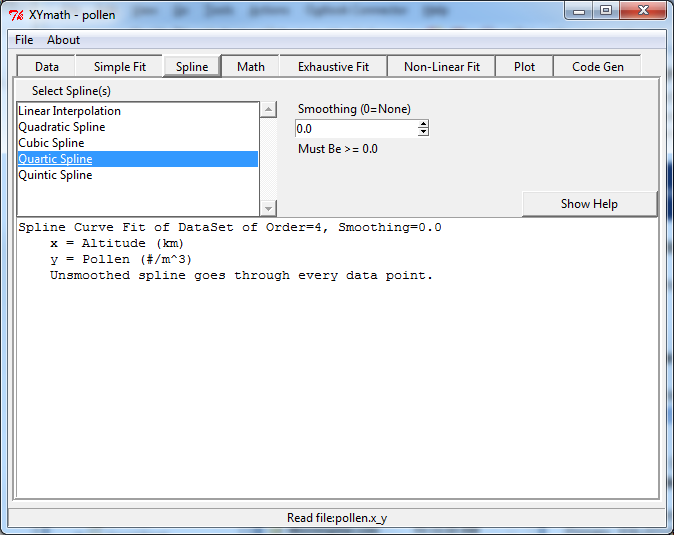This screenshot has width=674, height=535.
Task: Go to the Exhaustive Fit tab
Action: tap(333, 67)
